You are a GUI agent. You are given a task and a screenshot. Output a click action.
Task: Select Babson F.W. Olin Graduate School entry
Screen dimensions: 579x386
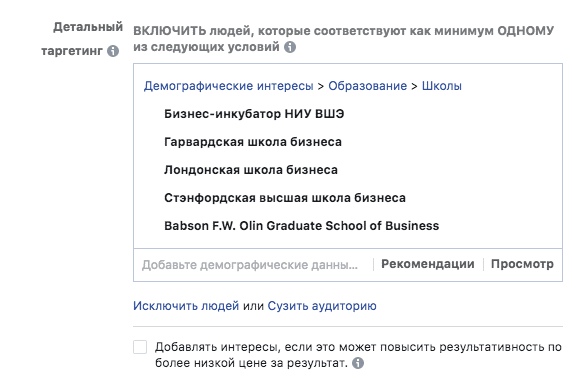point(302,226)
